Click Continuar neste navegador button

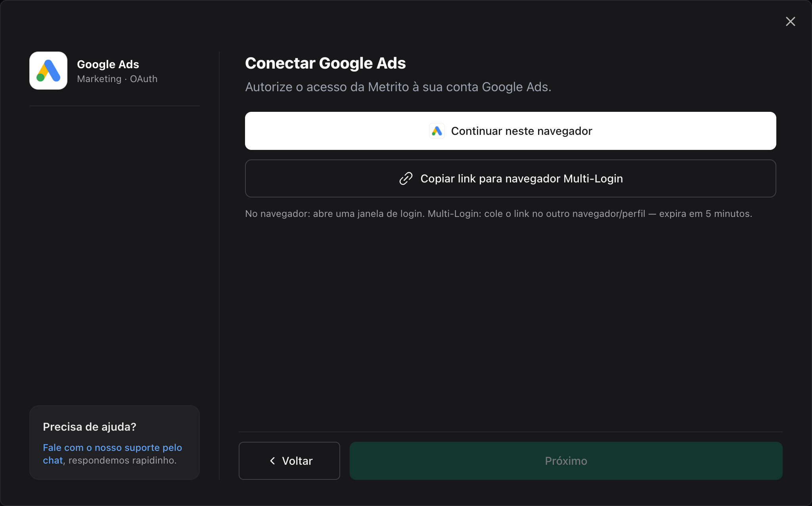[x=510, y=131]
